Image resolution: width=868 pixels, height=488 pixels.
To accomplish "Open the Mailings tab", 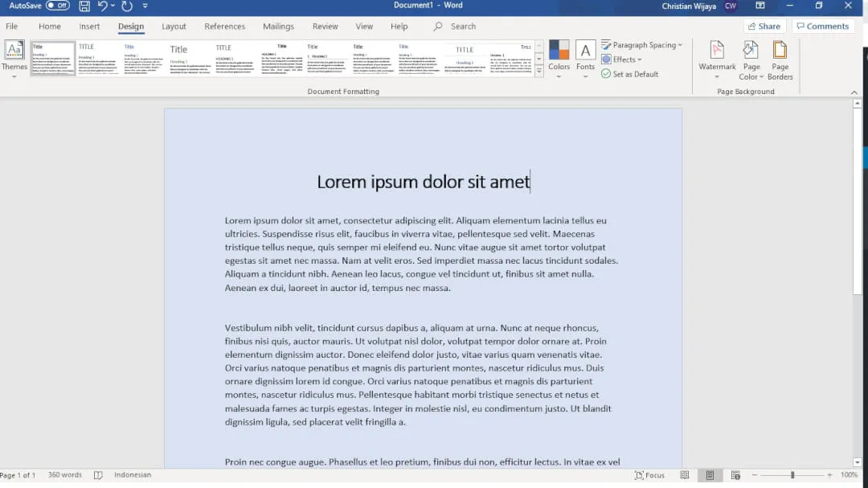I will pos(278,26).
